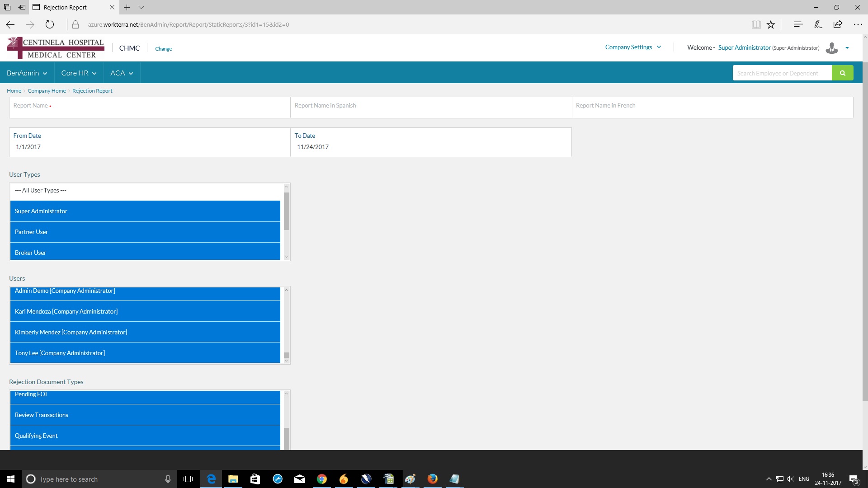The image size is (868, 488).
Task: Click the user avatar icon
Action: click(831, 48)
